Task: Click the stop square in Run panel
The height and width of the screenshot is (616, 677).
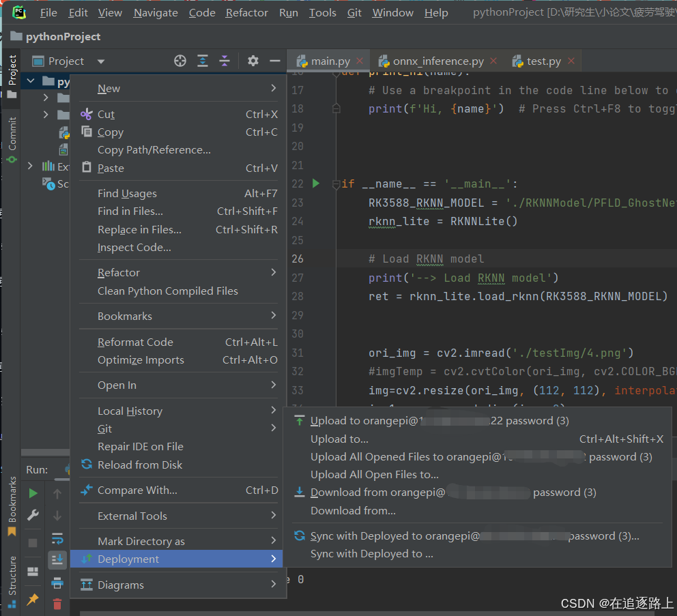Action: tap(33, 542)
